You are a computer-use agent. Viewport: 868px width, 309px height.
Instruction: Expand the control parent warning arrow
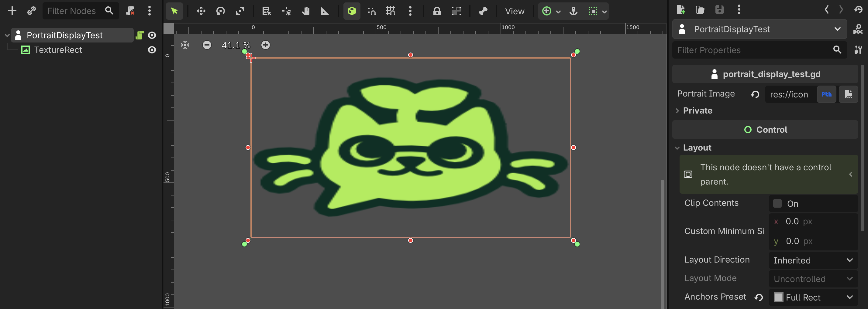[x=851, y=174]
